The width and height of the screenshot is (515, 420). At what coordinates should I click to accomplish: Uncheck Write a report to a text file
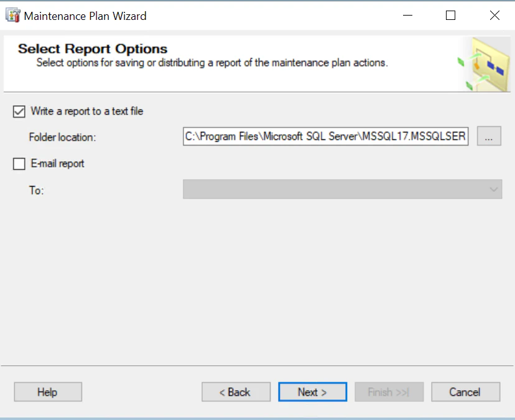(19, 111)
